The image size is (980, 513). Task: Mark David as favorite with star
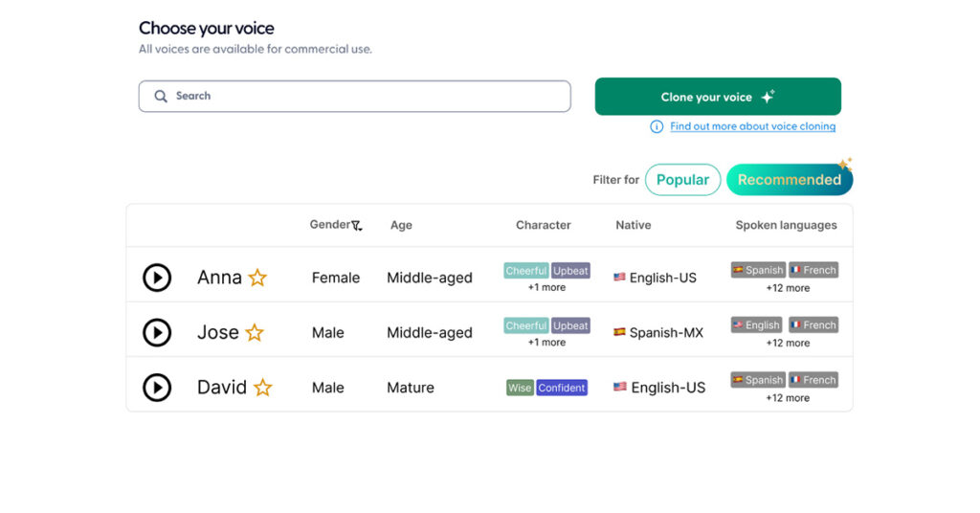[262, 388]
